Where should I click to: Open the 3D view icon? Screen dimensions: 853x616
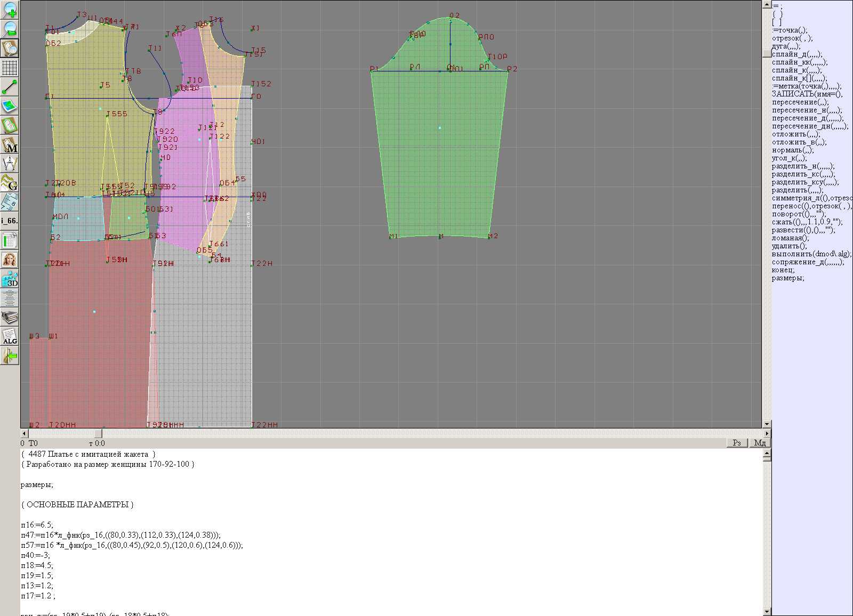coord(10,279)
